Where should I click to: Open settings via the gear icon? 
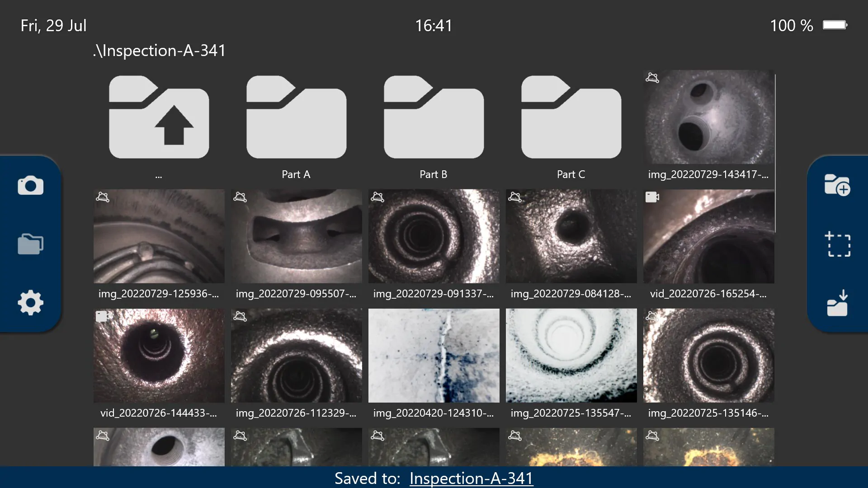[x=30, y=302]
